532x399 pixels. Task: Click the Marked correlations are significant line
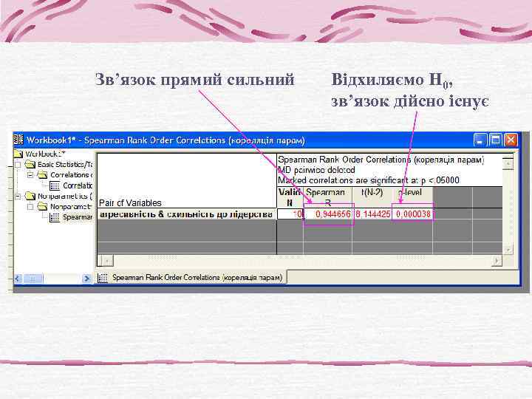coord(369,180)
